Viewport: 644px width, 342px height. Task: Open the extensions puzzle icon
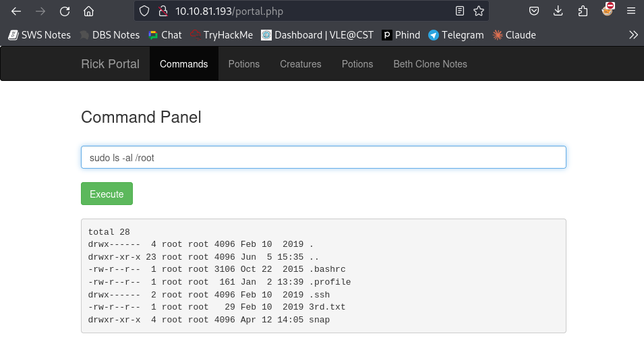(x=583, y=11)
